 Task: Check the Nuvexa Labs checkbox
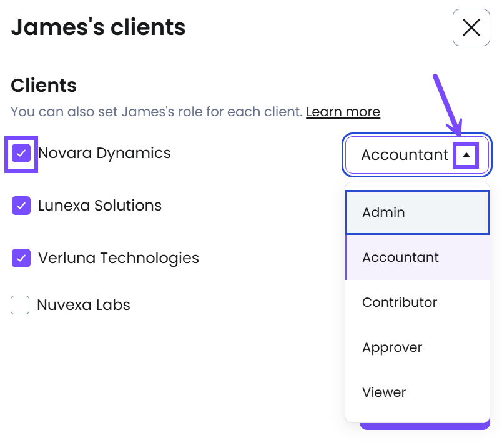20,305
